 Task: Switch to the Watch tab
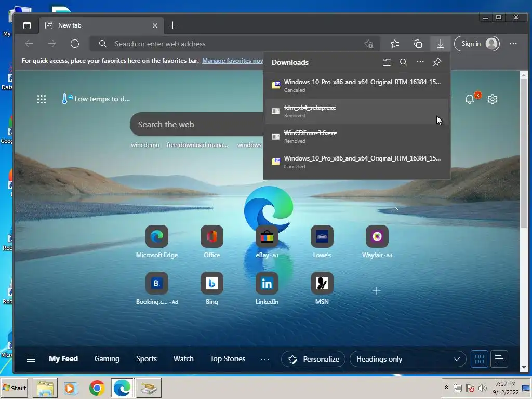183,358
